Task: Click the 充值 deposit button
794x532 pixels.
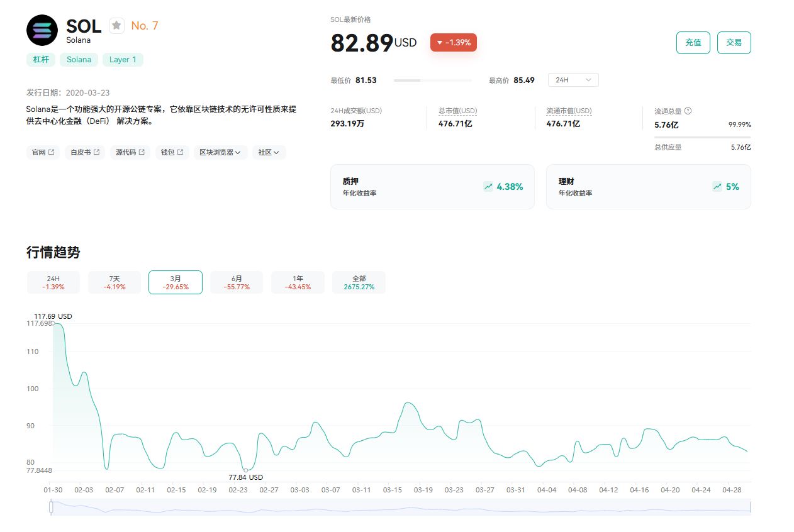Action: tap(693, 43)
